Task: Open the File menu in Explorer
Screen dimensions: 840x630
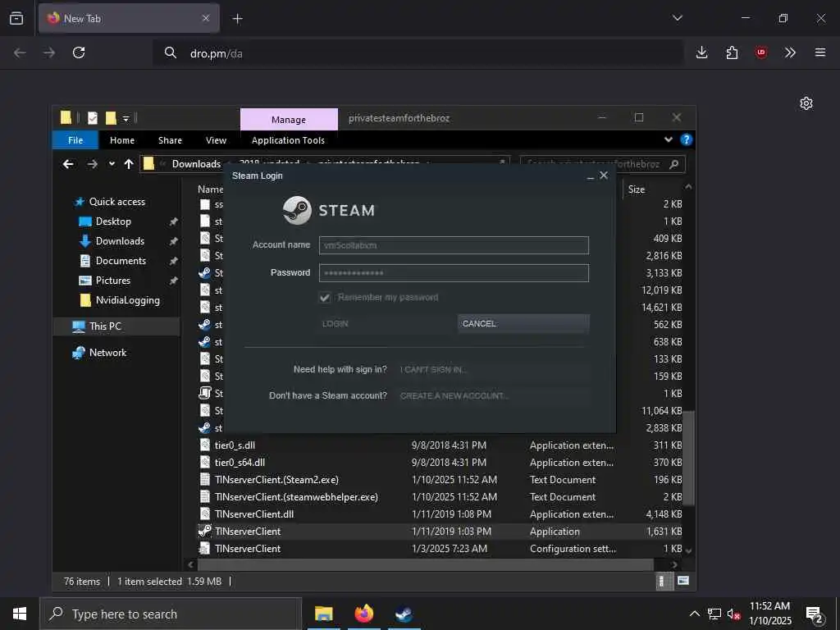Action: 75,140
